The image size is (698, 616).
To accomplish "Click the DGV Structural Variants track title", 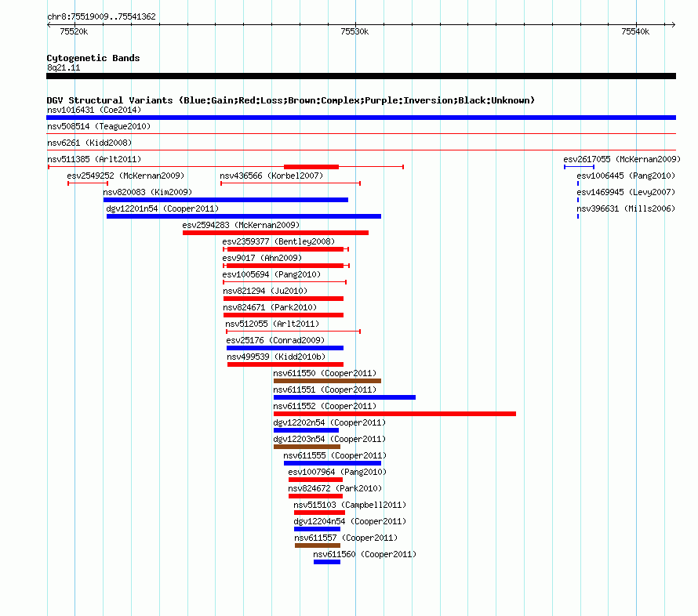I will click(x=290, y=100).
